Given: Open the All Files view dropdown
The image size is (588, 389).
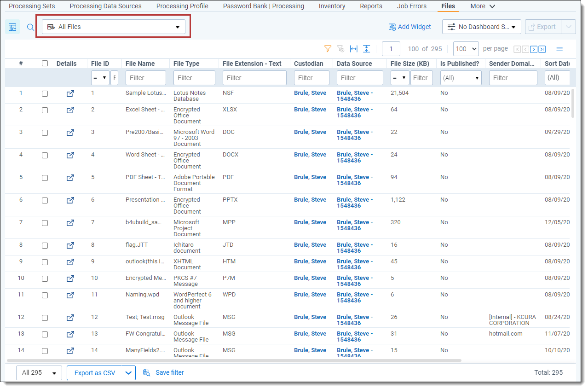Looking at the screenshot, I should [113, 27].
